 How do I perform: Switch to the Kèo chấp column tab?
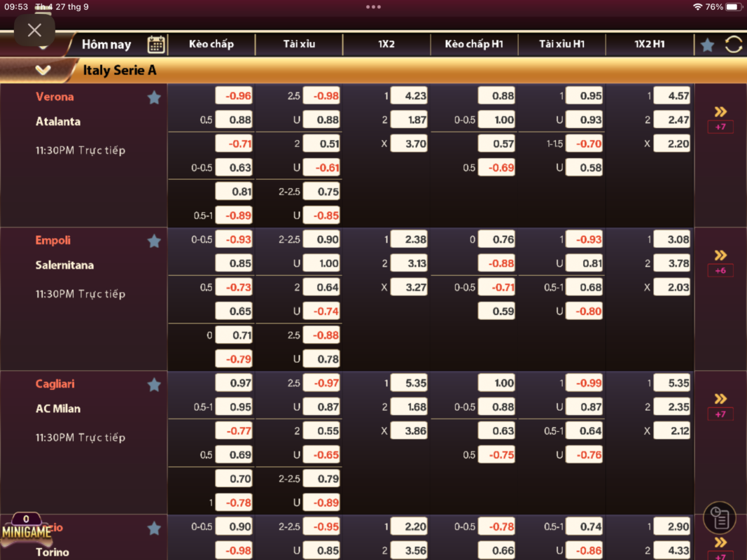pyautogui.click(x=211, y=44)
